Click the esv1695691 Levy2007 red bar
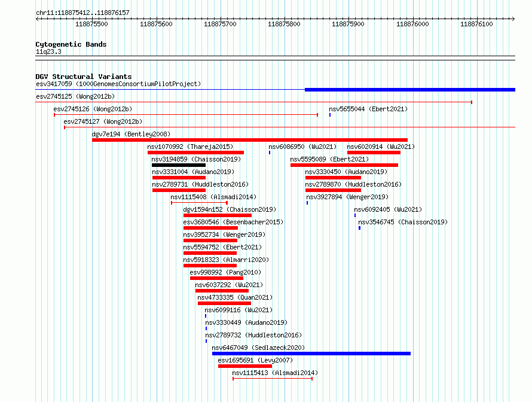This screenshot has height=402, width=532. click(245, 366)
